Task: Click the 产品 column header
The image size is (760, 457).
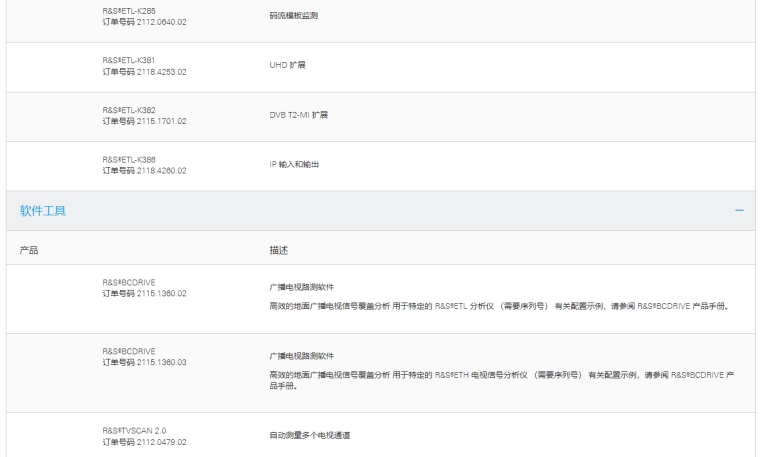Action: click(30, 247)
